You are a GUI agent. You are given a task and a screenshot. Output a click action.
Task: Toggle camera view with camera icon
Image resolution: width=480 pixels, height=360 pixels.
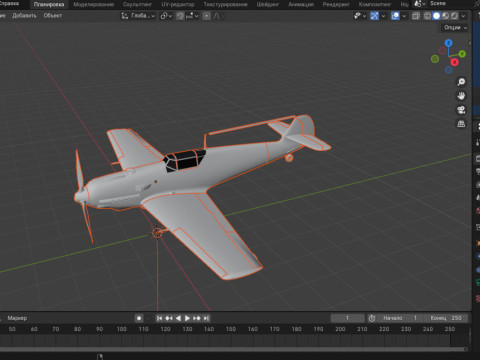pos(461,110)
